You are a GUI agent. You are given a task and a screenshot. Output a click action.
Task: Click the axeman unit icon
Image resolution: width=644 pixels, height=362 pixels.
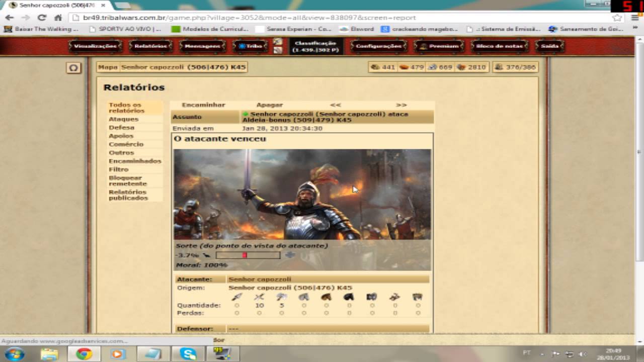[282, 297]
